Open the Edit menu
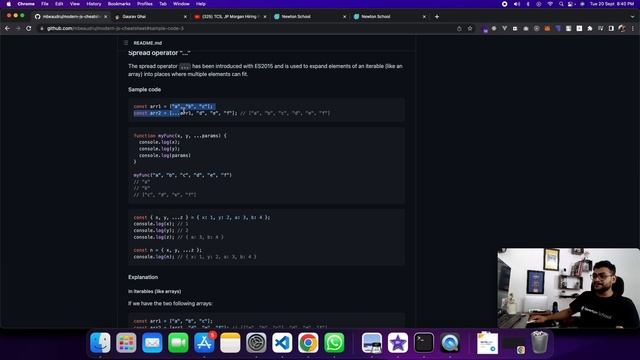Screen dimensions: 640x360 pyautogui.click(x=59, y=4)
